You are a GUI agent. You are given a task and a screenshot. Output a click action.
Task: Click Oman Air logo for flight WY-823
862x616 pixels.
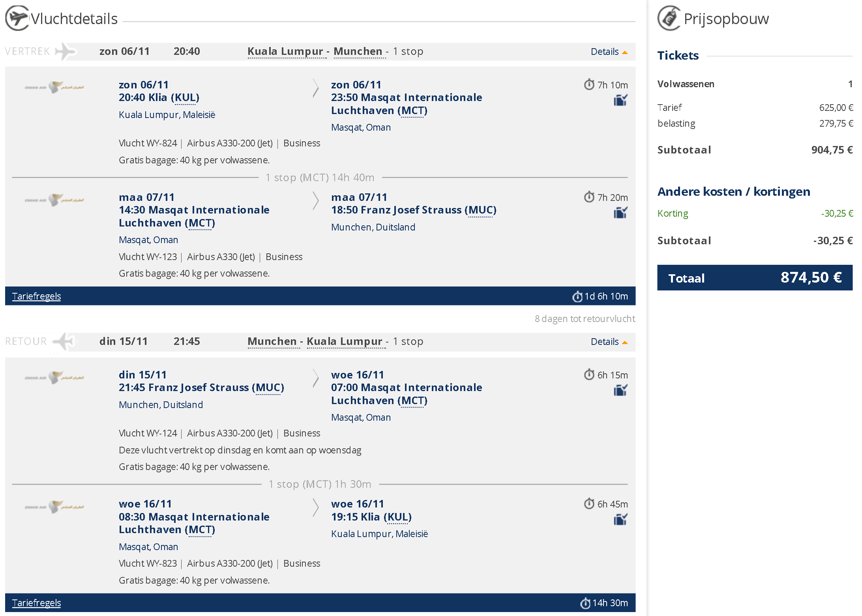pos(54,507)
